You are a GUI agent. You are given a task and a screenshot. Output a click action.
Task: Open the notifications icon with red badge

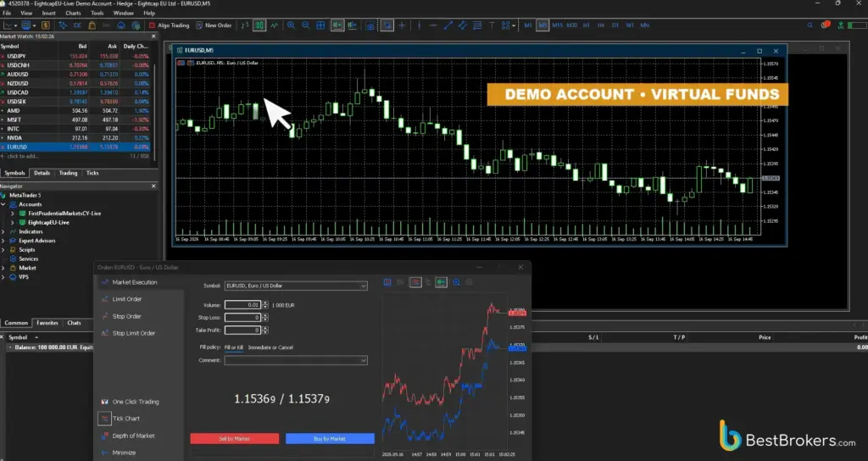click(x=826, y=25)
